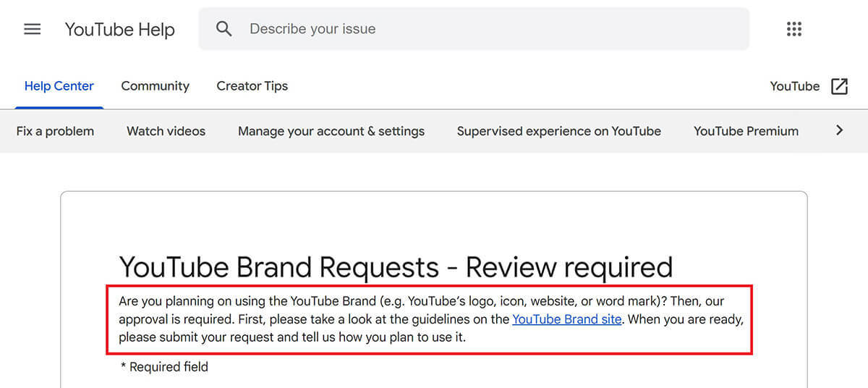
Task: Open the Creator Tips tab
Action: [x=252, y=86]
